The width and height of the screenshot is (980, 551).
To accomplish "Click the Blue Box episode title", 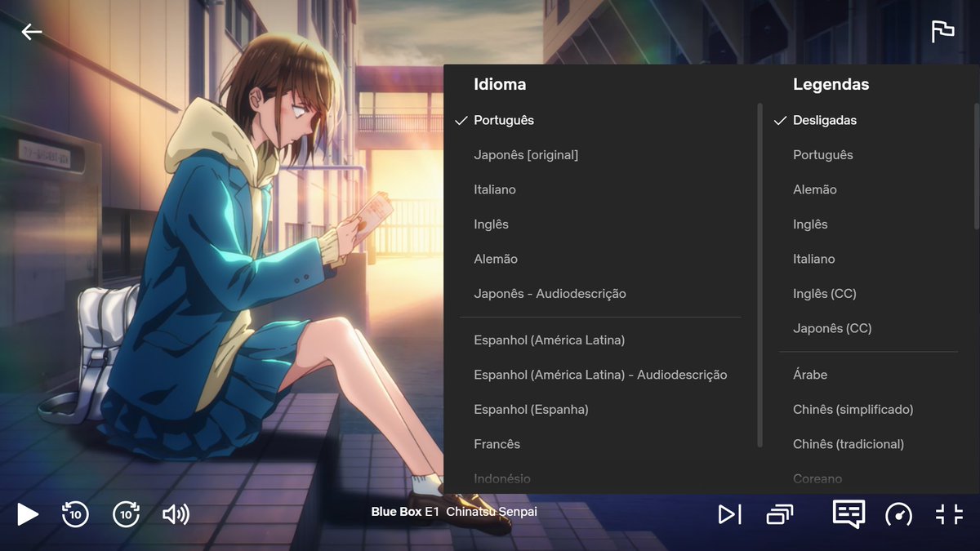I will pos(454,512).
